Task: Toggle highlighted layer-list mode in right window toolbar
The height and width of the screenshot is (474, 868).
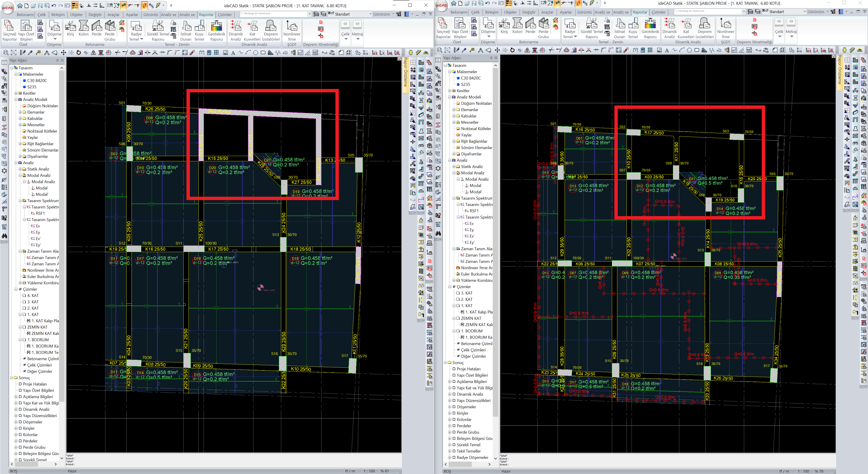Action: pyautogui.click(x=508, y=3)
